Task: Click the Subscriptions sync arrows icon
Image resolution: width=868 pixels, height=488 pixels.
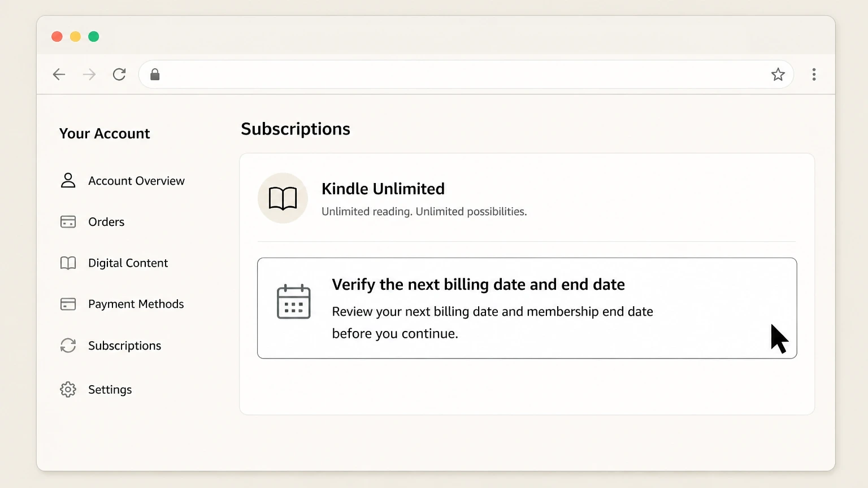Action: click(x=68, y=346)
